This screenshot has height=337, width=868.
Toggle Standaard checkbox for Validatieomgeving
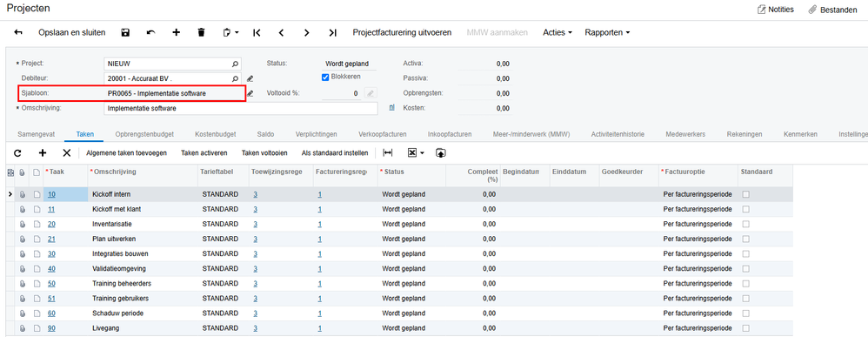[x=745, y=269]
